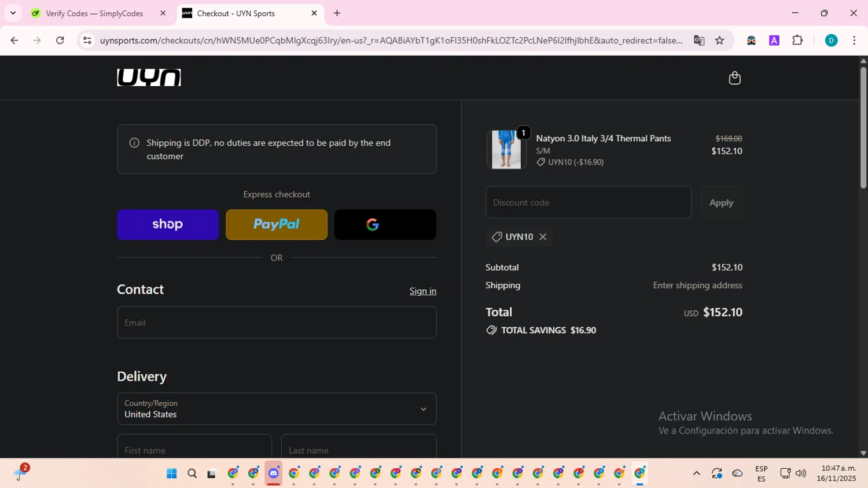Open the weather widget on taskbar
Screen dimensions: 868x488
[21, 473]
